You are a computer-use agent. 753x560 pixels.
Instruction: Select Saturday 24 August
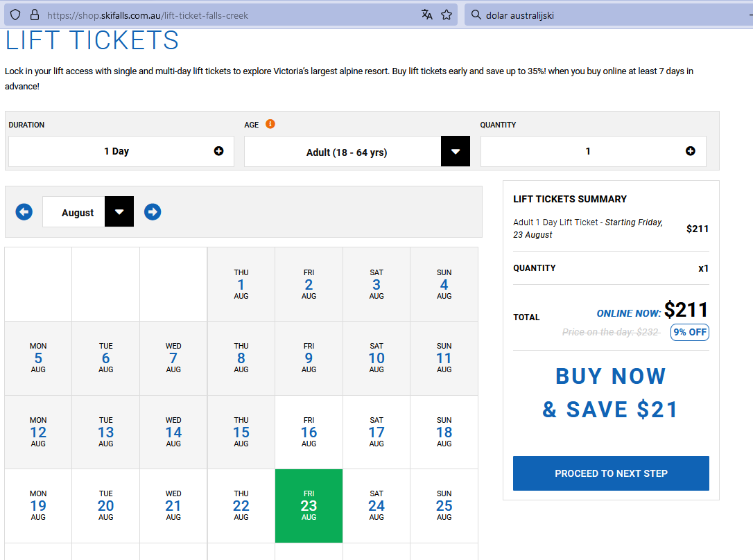point(376,506)
